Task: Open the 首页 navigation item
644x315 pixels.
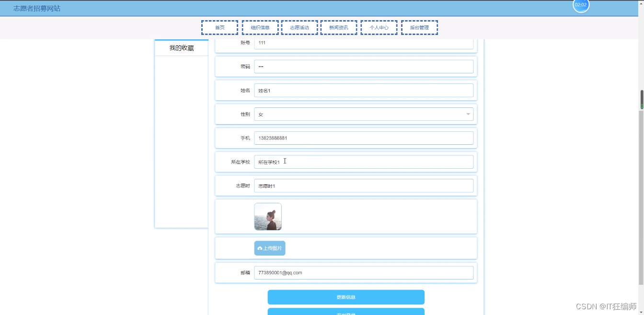Action: tap(219, 28)
